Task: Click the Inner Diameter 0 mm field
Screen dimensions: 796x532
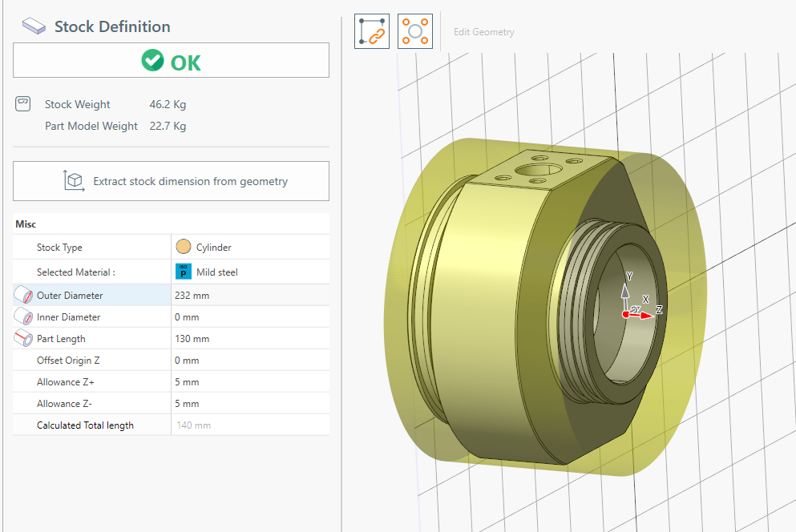Action: 249,317
